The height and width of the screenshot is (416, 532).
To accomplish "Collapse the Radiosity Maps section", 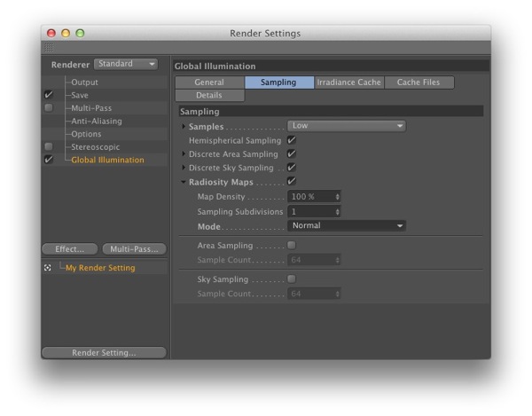I will (x=184, y=182).
